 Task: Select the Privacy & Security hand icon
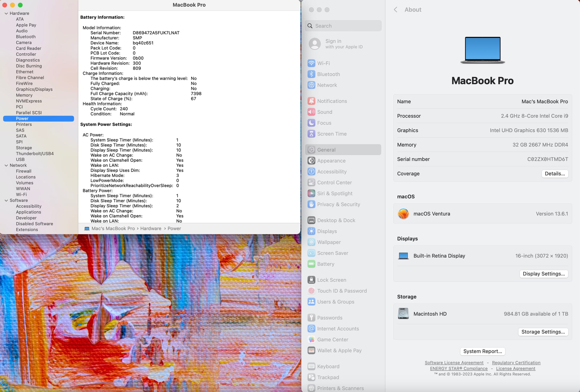coord(311,204)
